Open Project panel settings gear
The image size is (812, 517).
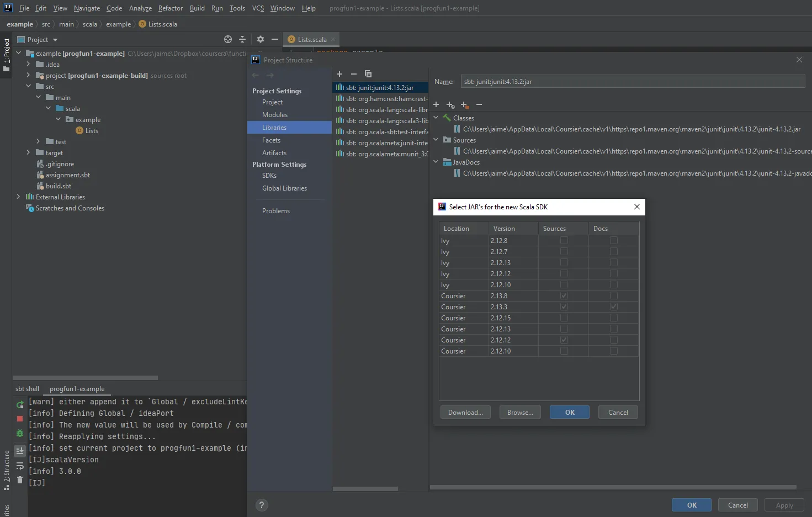click(x=261, y=39)
